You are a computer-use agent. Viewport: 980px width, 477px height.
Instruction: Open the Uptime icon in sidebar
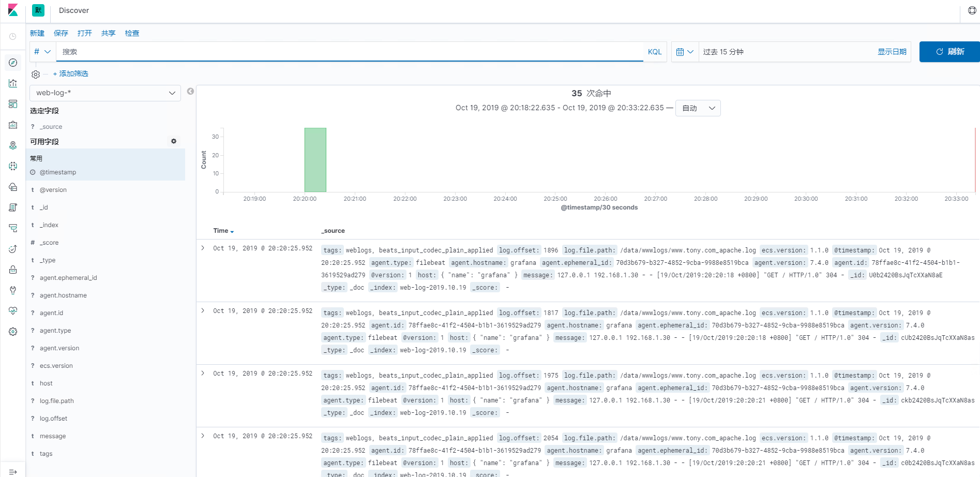(13, 249)
